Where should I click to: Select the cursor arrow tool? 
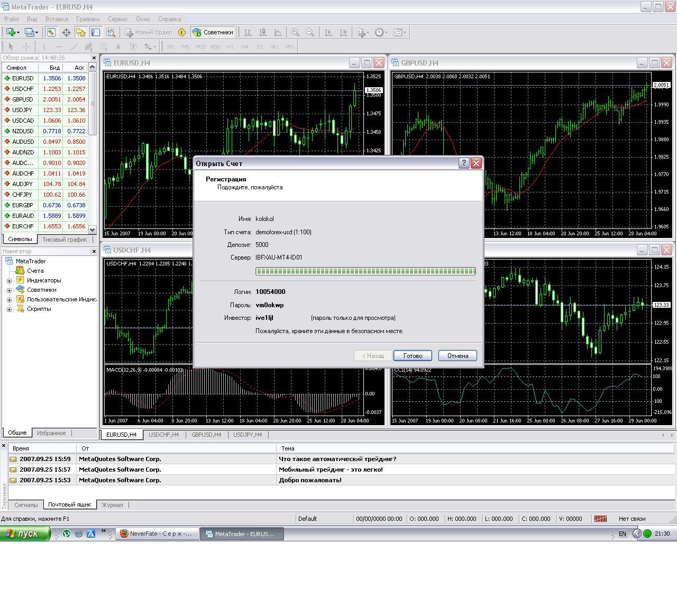click(x=11, y=47)
